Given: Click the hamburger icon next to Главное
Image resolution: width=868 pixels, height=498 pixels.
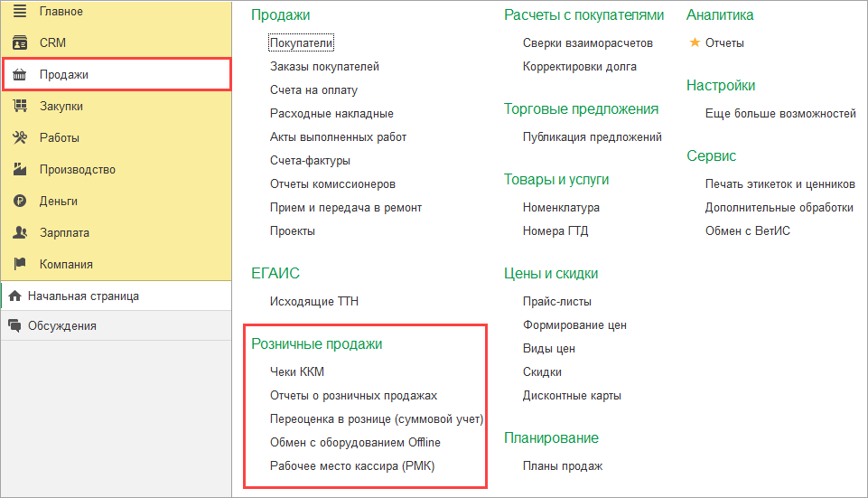Looking at the screenshot, I should (19, 12).
